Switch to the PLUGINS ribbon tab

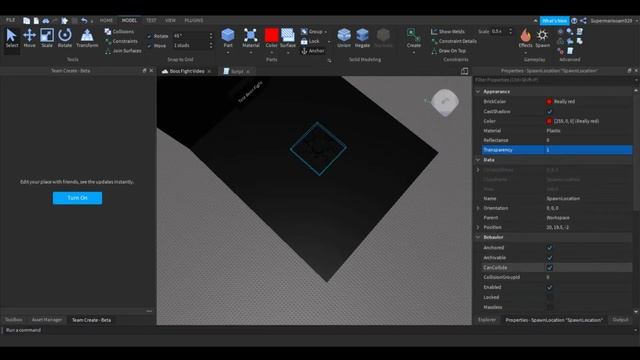194,20
